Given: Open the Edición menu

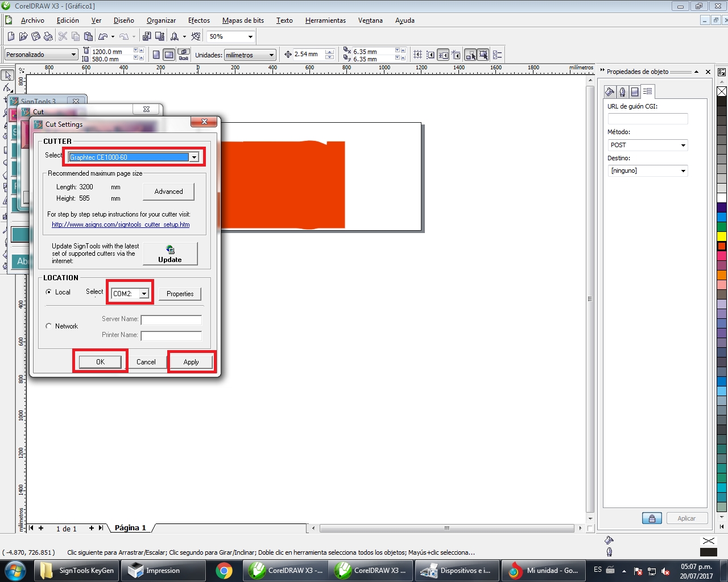Looking at the screenshot, I should [68, 20].
